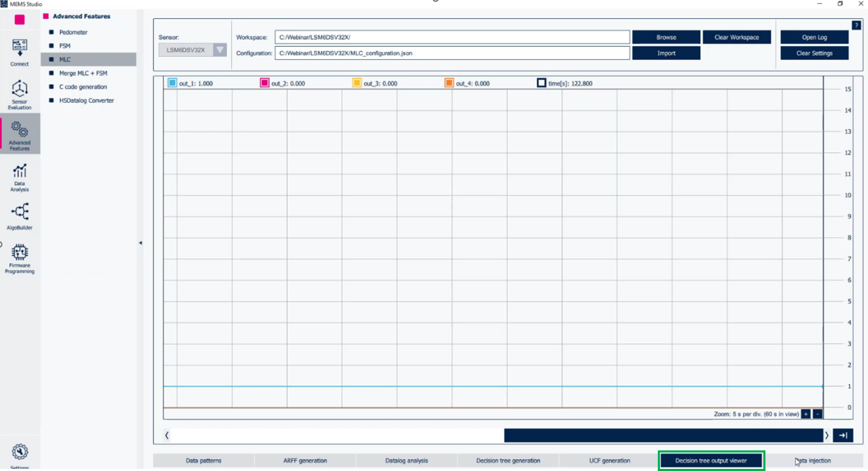Select the Connect panel icon

(19, 50)
